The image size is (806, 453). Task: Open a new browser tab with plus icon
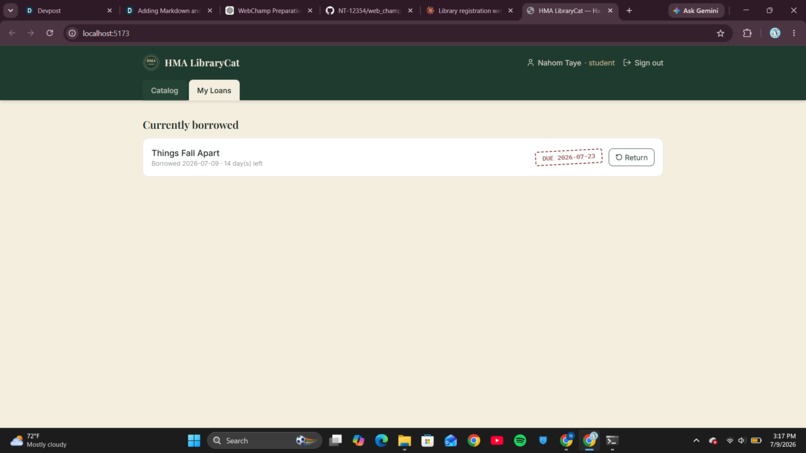click(629, 10)
